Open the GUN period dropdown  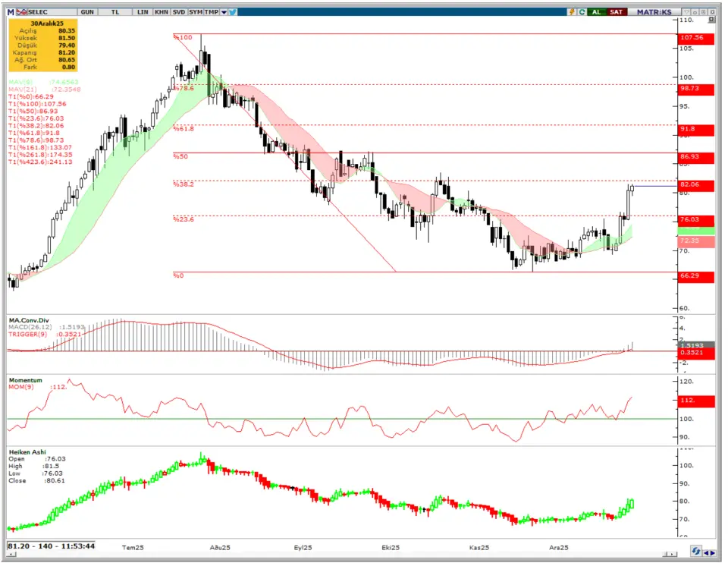click(87, 12)
